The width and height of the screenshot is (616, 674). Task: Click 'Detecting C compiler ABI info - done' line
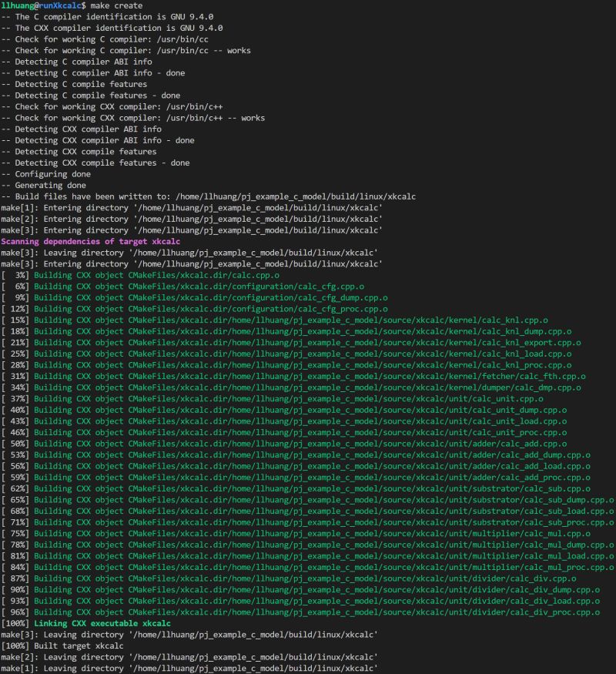pos(93,73)
